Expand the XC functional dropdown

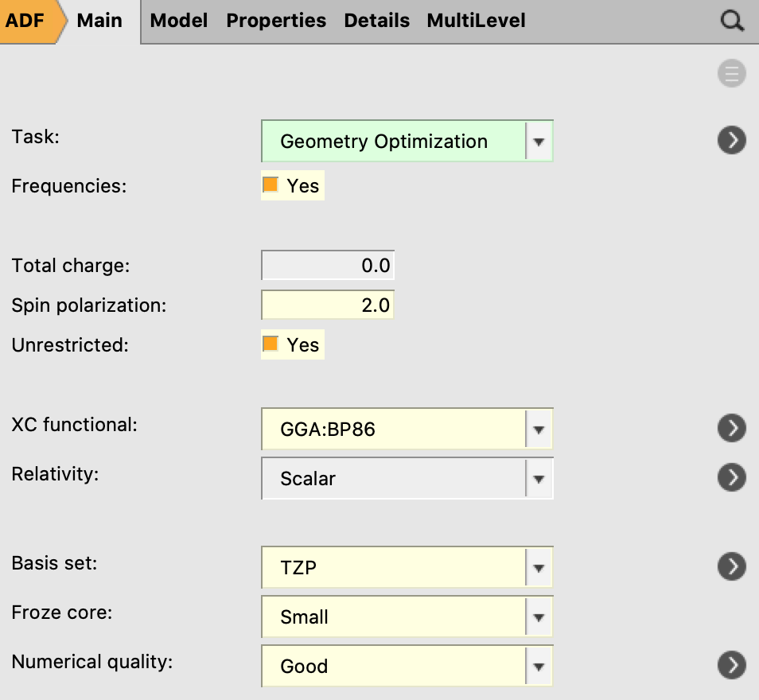tap(539, 430)
